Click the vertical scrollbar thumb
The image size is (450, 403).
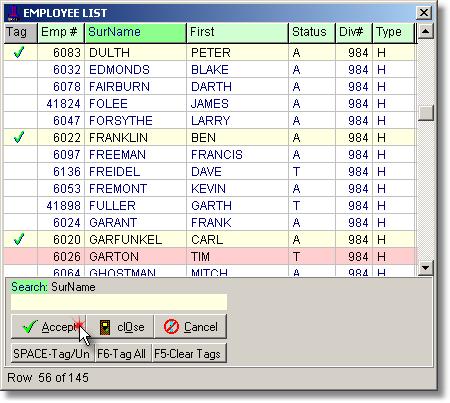click(425, 113)
